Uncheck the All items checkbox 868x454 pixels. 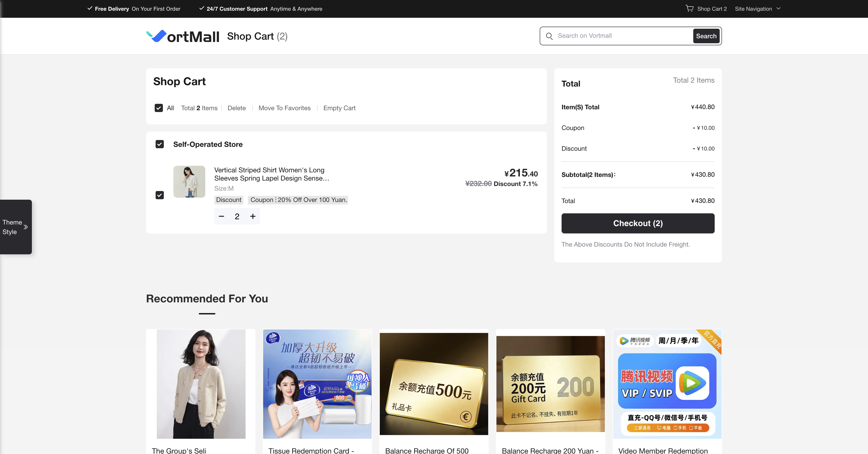coord(159,108)
